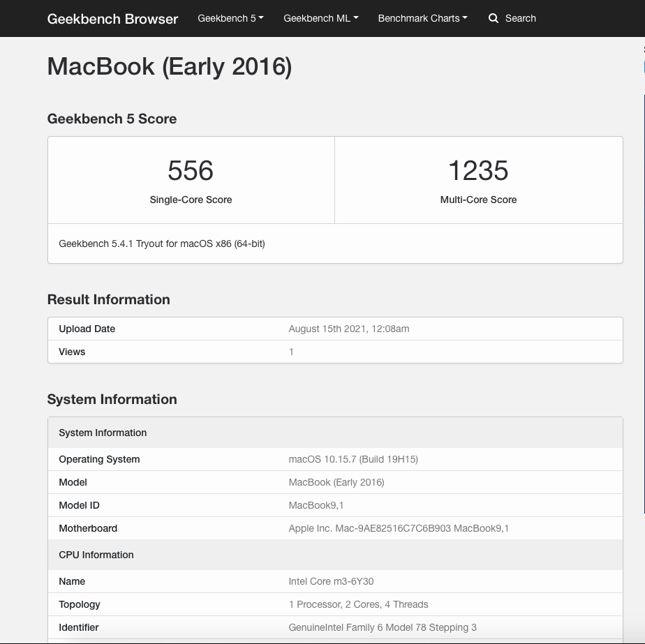Click the Result Information heading

(109, 300)
